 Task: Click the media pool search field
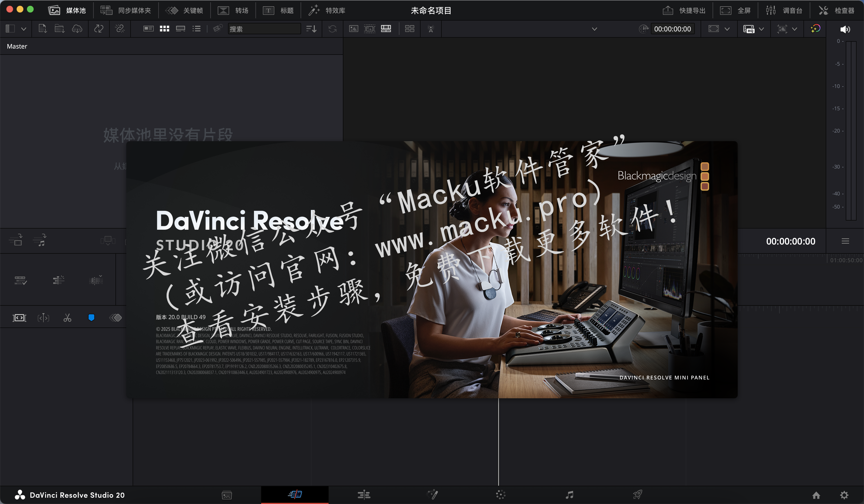[x=264, y=29]
